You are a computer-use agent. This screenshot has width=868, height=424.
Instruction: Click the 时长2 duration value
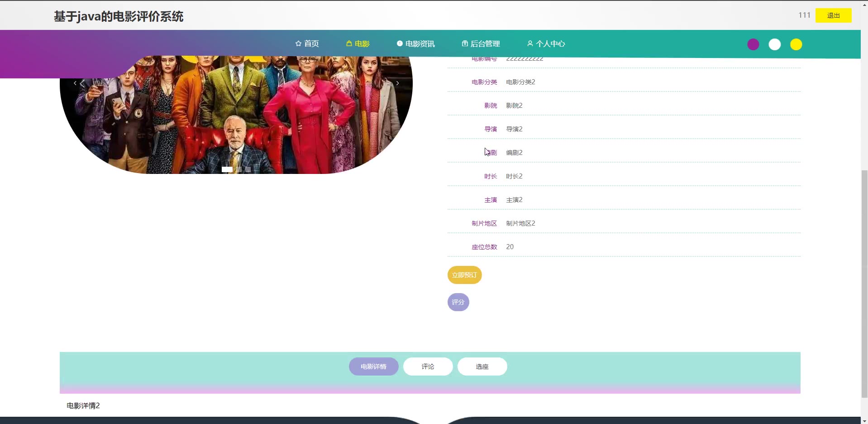coord(514,176)
